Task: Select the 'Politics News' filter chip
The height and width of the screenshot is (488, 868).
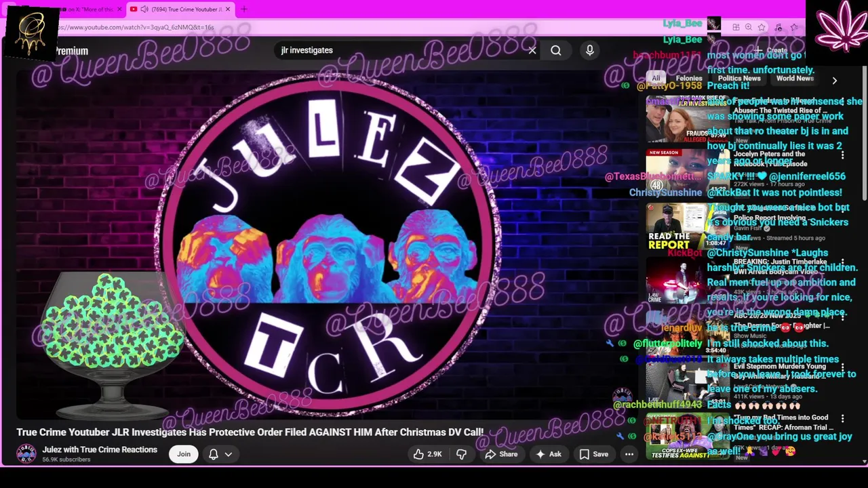Action: (x=739, y=79)
